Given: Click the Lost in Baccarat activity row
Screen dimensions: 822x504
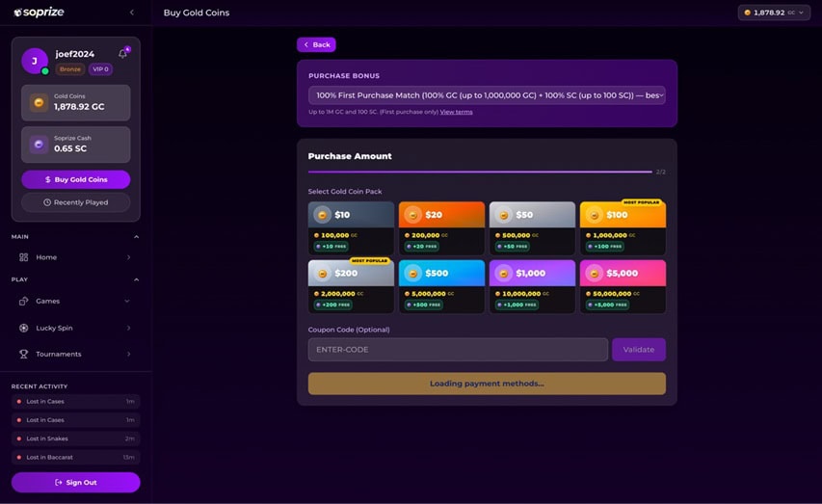Looking at the screenshot, I should [x=75, y=458].
